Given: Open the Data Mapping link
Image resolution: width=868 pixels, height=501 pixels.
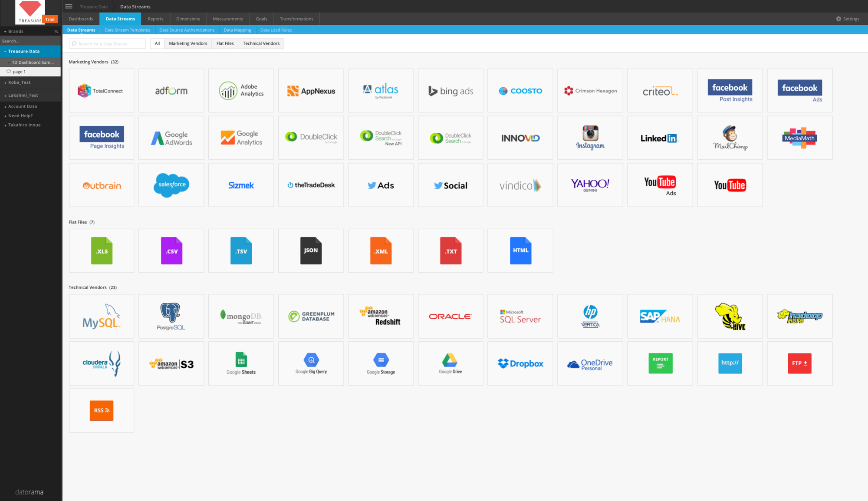Looking at the screenshot, I should tap(237, 30).
